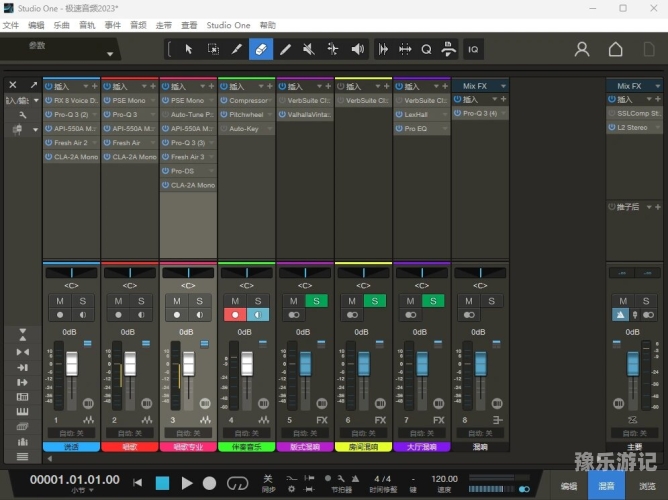Click channel 8 bus output icon

(x=497, y=420)
